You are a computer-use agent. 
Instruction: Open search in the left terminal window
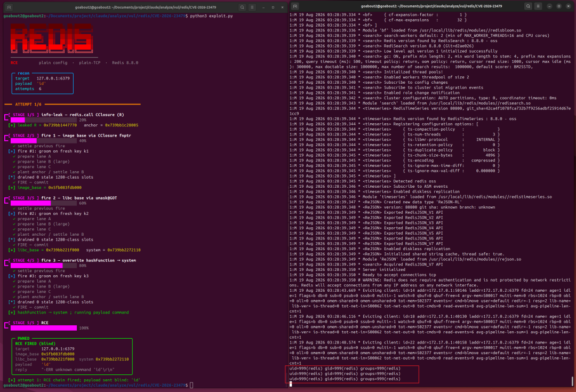tap(242, 7)
